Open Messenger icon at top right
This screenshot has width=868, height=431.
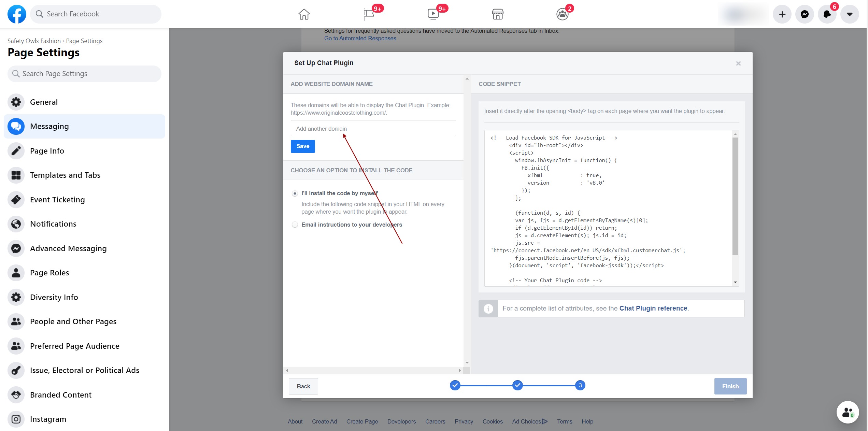point(805,14)
